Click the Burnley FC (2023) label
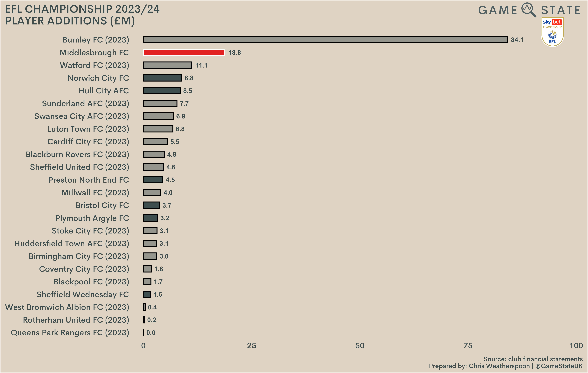Image resolution: width=588 pixels, height=373 pixels. coord(96,40)
